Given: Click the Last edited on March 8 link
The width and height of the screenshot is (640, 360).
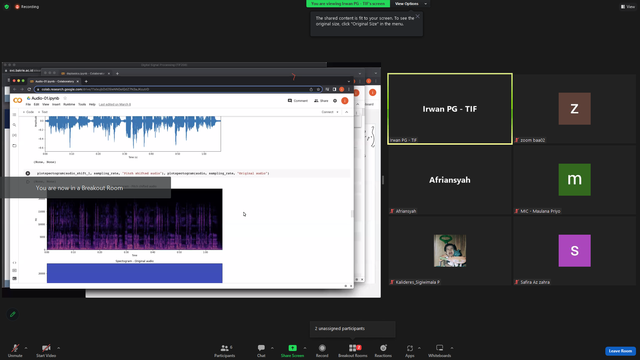Looking at the screenshot, I should 115,104.
